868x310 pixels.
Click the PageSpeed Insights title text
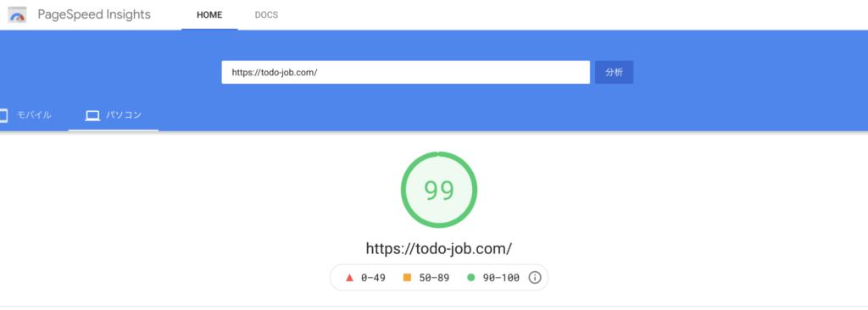pos(94,14)
